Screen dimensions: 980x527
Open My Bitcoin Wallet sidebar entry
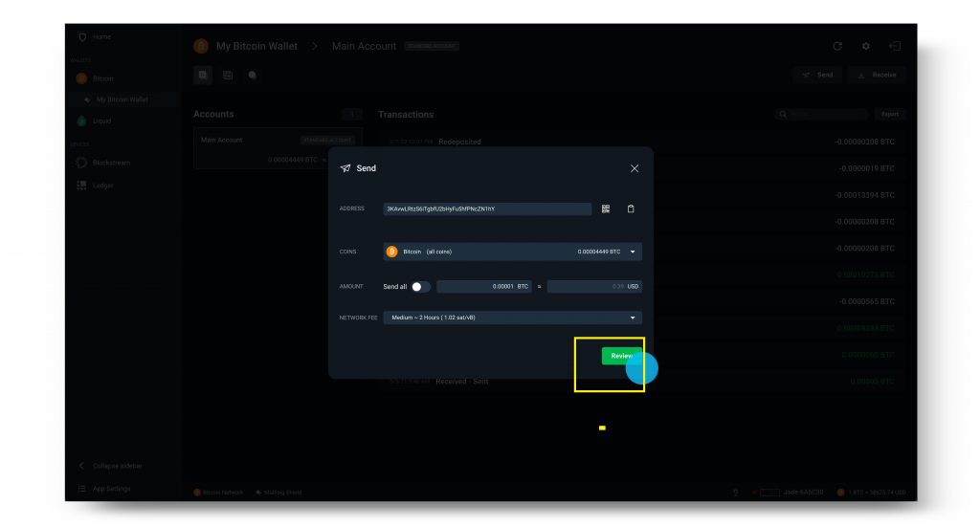(x=122, y=99)
